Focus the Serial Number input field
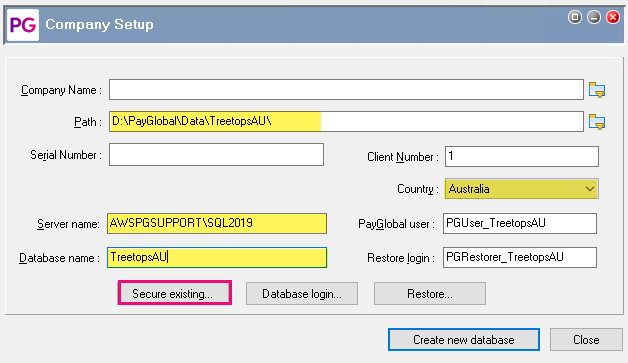The width and height of the screenshot is (628, 363). pyautogui.click(x=216, y=155)
